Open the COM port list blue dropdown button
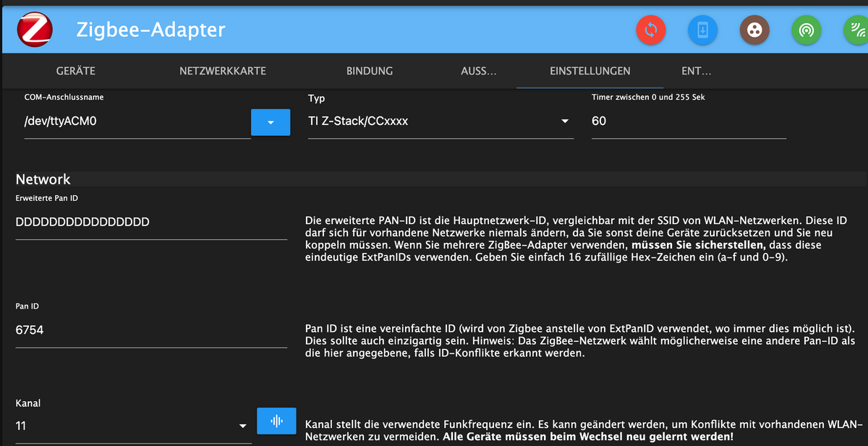 tap(271, 122)
